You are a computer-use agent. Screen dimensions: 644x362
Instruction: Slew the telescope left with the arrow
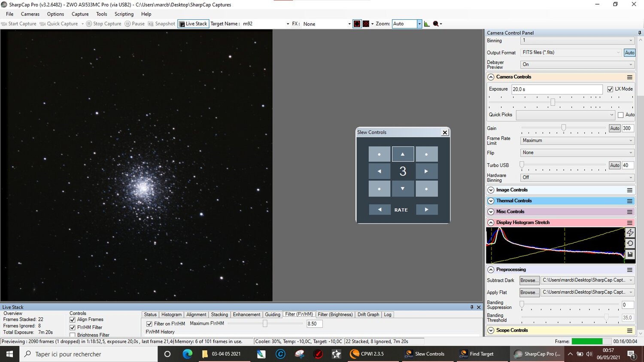[x=380, y=171]
